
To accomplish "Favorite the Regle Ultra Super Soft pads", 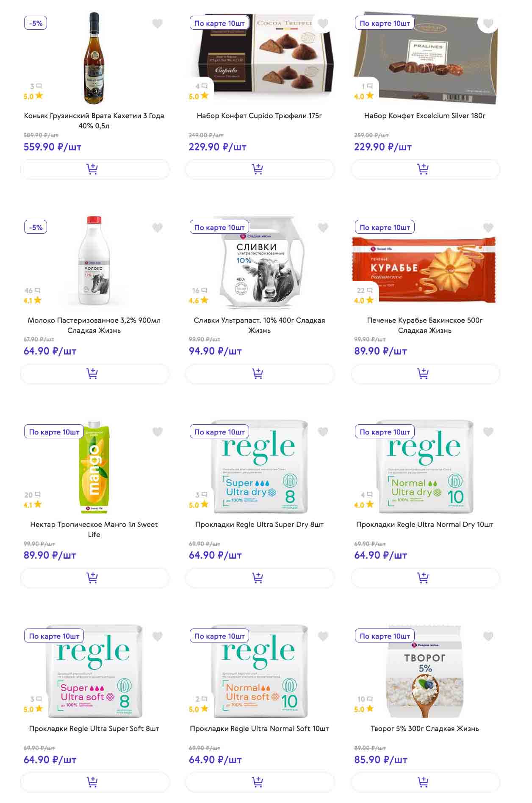I will click(x=157, y=636).
